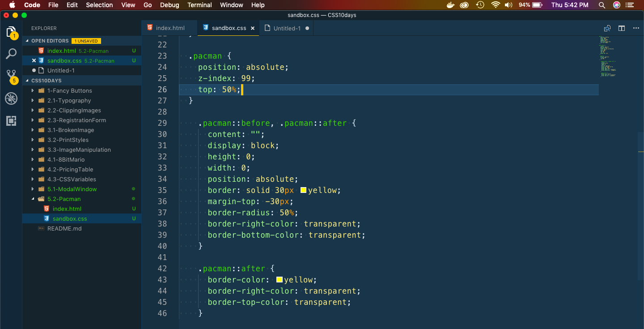Screen dimensions: 644x329
Task: Open Docker whale menu bar icon
Action: pyautogui.click(x=450, y=5)
